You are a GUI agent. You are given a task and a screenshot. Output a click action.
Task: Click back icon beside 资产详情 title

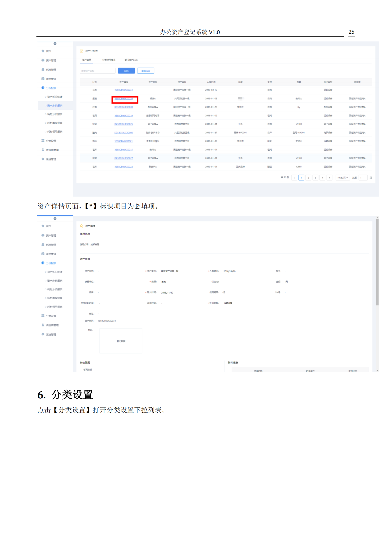tap(82, 226)
